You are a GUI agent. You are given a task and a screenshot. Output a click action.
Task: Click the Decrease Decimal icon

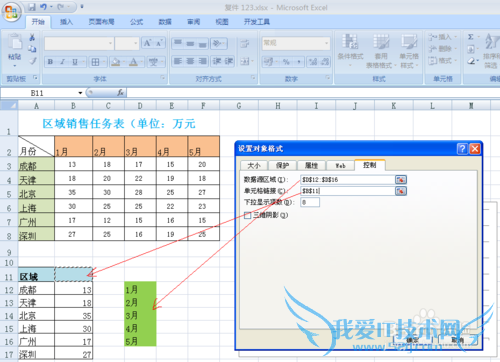pos(324,62)
